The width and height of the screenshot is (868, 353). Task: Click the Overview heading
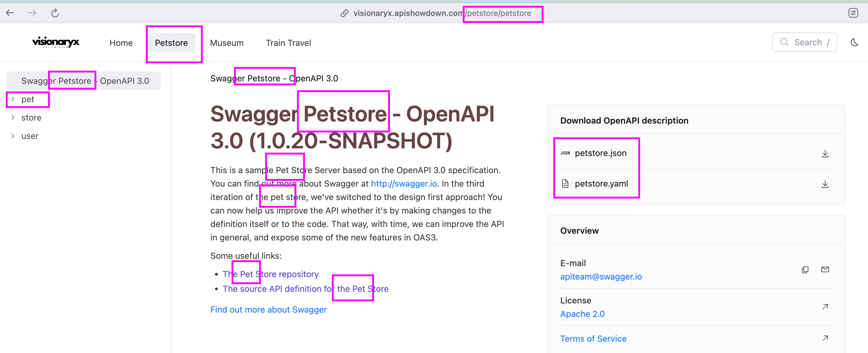579,231
